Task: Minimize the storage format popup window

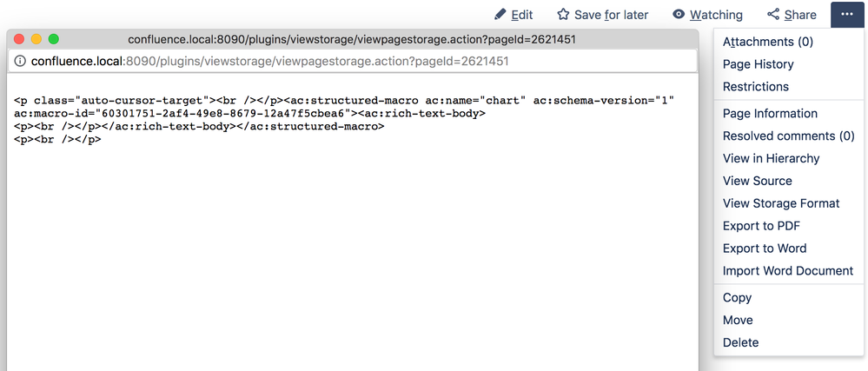Action: [36, 39]
